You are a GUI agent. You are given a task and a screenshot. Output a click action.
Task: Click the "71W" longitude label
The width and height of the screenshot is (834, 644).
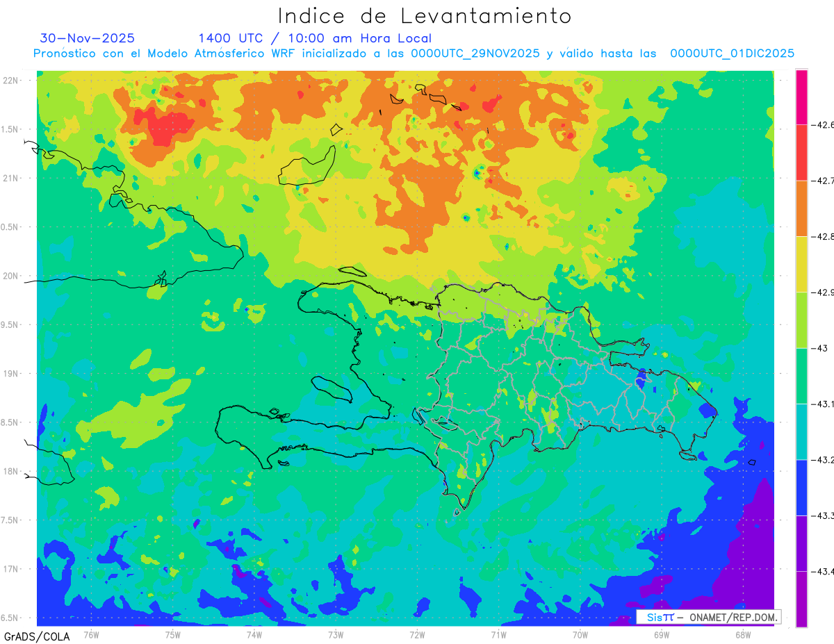click(498, 635)
